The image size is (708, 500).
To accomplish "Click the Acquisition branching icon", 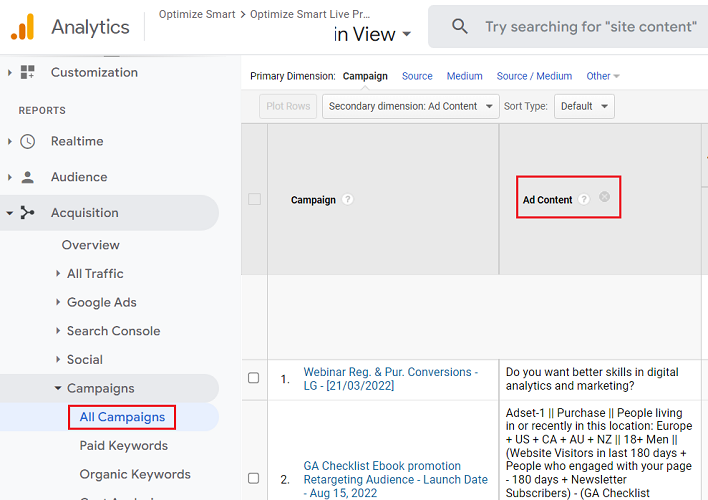I will 28,213.
